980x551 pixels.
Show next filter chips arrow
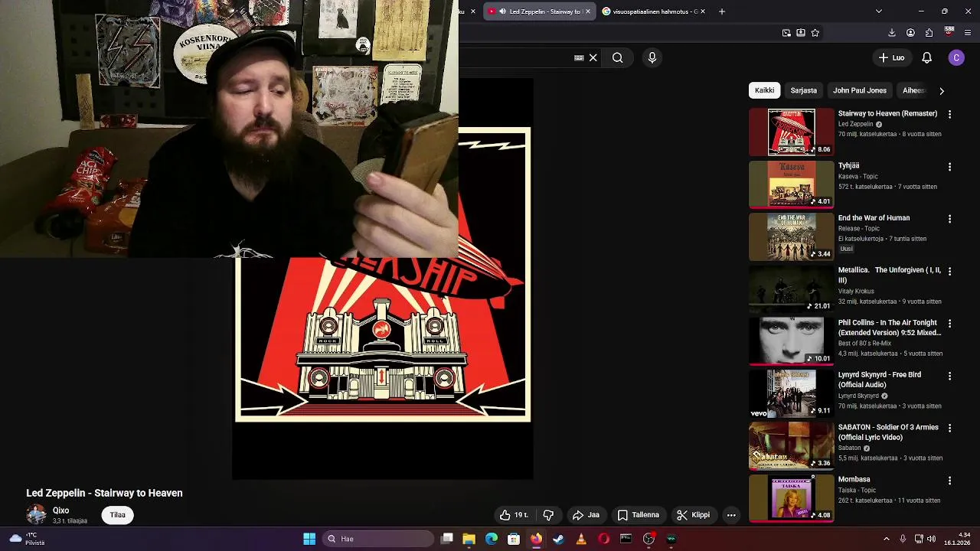click(x=942, y=90)
